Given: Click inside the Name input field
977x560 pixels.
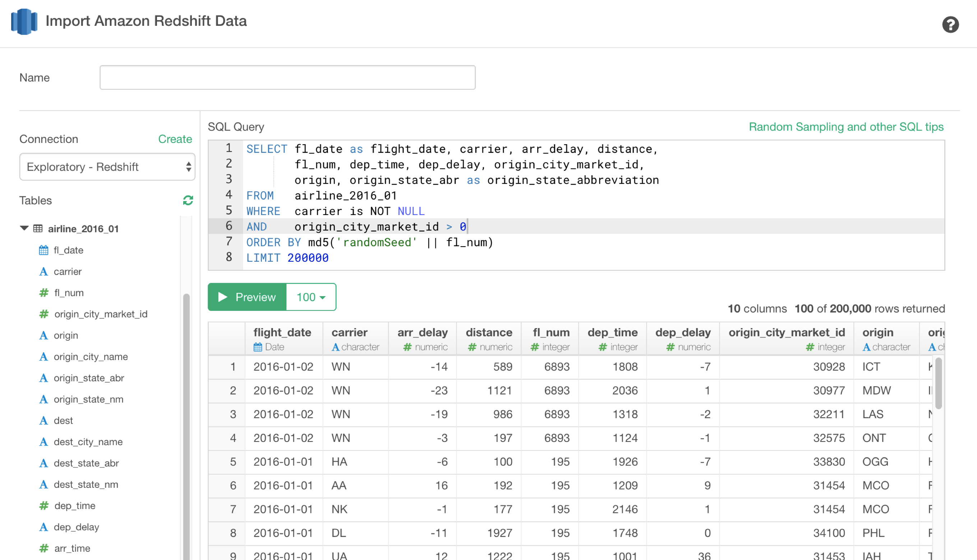Looking at the screenshot, I should click(287, 78).
